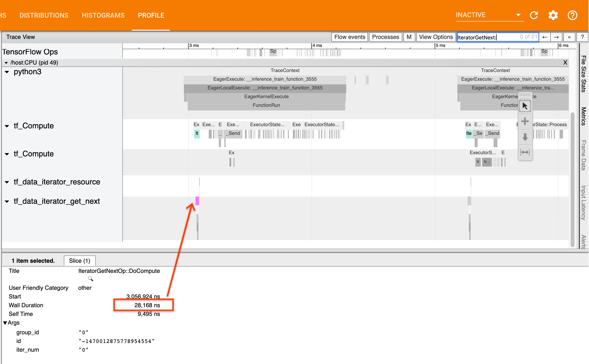Go to next IteratorGetNext search result
Viewport: 589px width, 364px height.
pos(556,37)
